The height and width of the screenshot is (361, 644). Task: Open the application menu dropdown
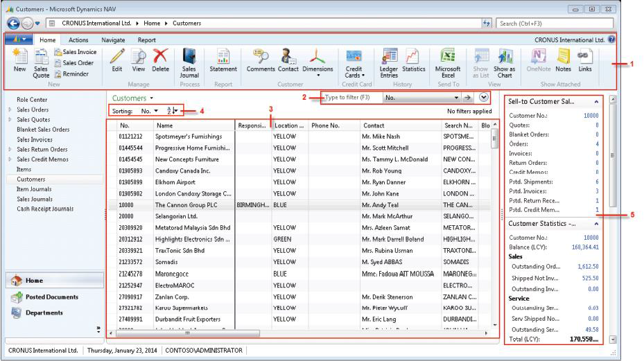point(19,39)
